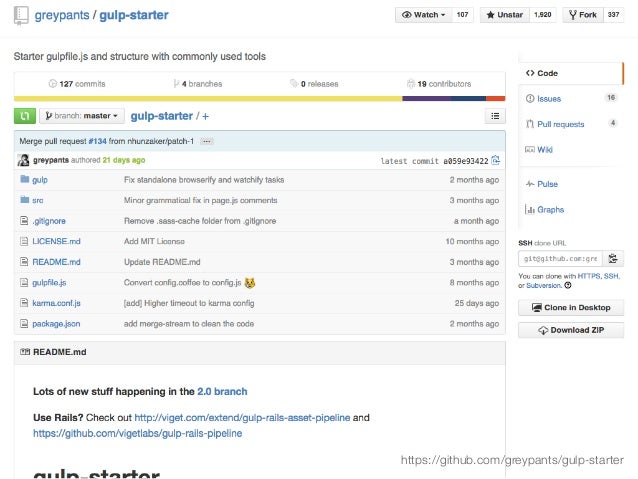This screenshot has height=479, width=638.
Task: Open README.md in the file list
Action: tap(57, 262)
